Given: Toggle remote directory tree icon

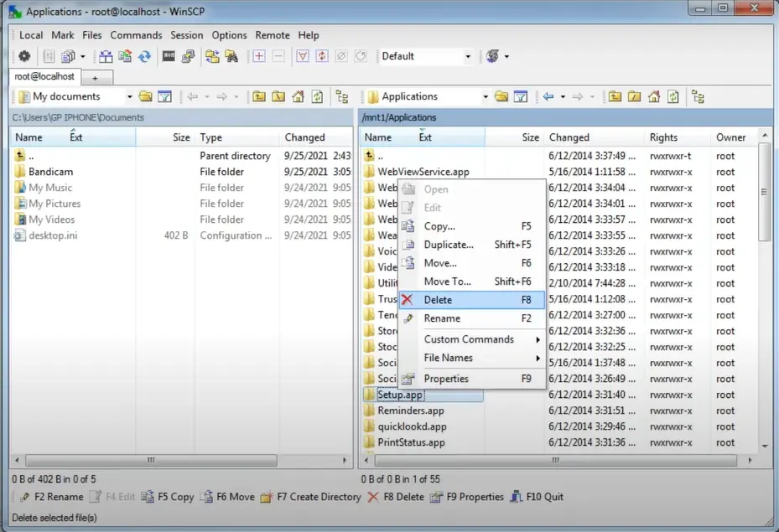Looking at the screenshot, I should (x=698, y=96).
